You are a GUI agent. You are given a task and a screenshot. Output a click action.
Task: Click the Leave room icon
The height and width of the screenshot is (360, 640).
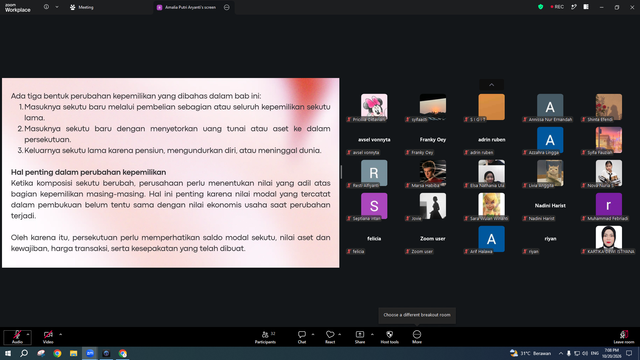pos(624,337)
